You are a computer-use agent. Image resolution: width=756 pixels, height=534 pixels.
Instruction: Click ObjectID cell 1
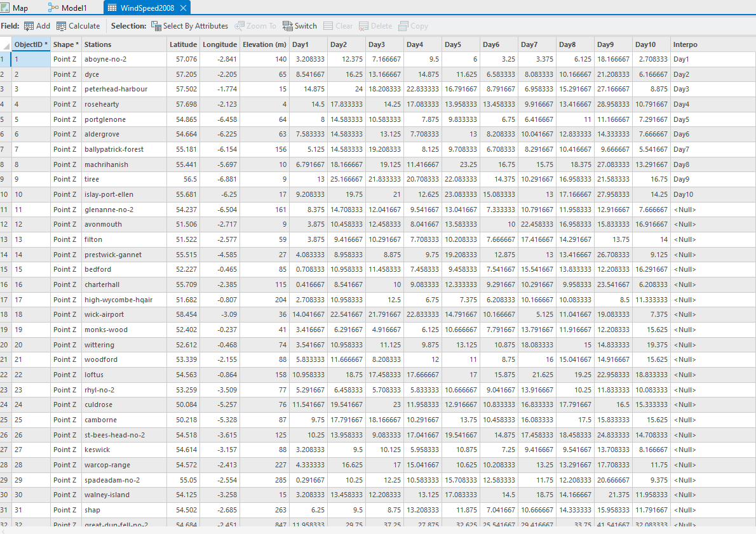tap(31, 59)
